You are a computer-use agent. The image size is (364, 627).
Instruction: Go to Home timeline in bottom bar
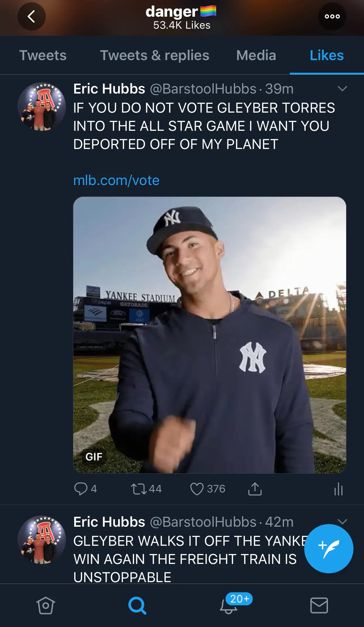[45, 605]
